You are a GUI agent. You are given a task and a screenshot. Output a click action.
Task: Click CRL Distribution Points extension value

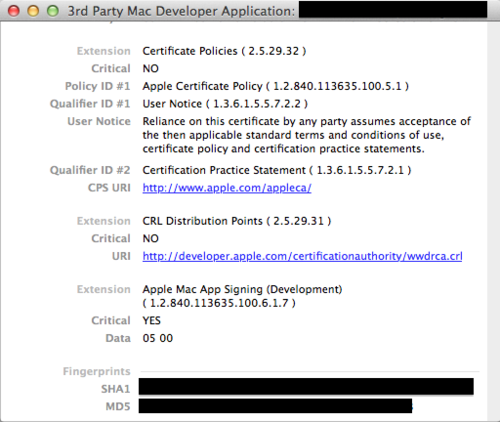(x=237, y=221)
